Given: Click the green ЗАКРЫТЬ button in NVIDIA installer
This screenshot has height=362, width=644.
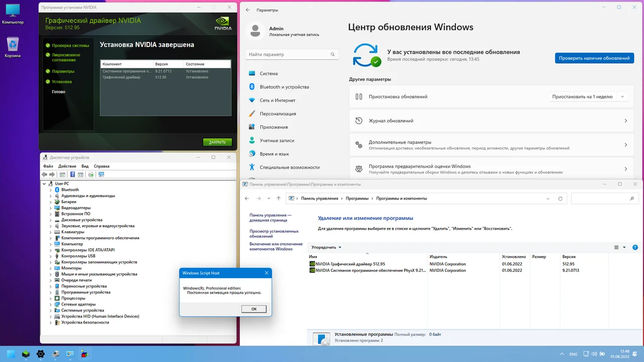Looking at the screenshot, I should click(x=217, y=142).
